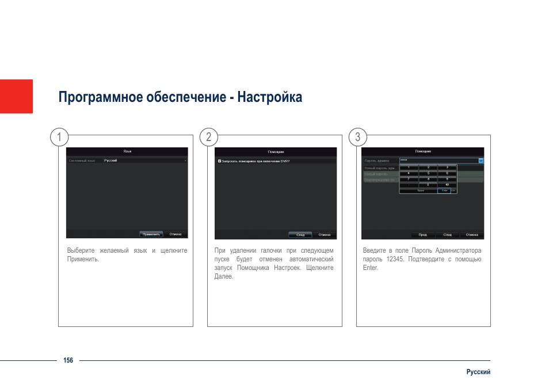
Task: Tap key 3 on the on-screen keypad
Action: tap(447, 168)
